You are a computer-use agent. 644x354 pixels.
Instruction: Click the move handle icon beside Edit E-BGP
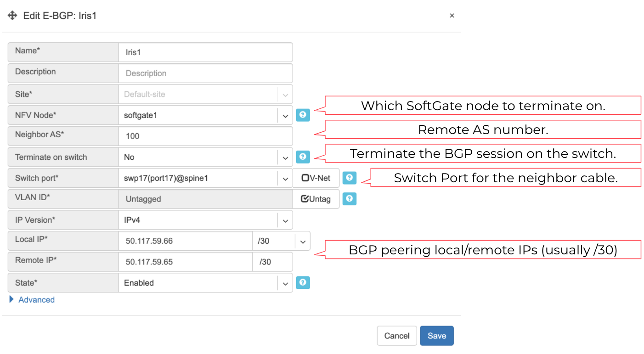12,16
